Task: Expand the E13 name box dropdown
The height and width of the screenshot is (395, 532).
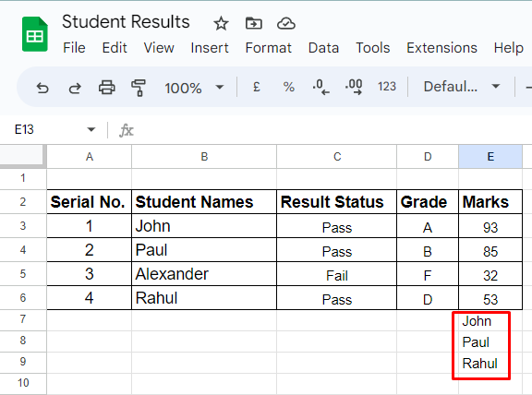Action: (91, 129)
